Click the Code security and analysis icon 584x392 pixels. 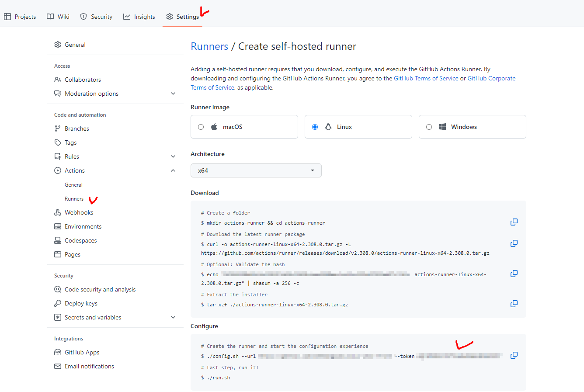pos(58,289)
